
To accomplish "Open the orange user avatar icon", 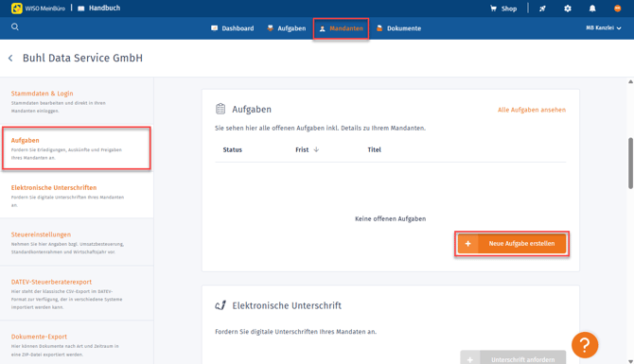I will tap(617, 9).
